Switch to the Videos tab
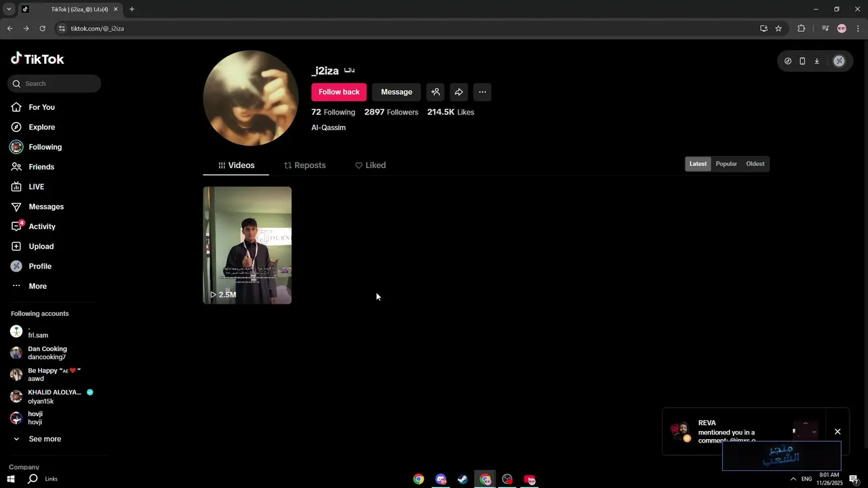The image size is (868, 488). (236, 165)
